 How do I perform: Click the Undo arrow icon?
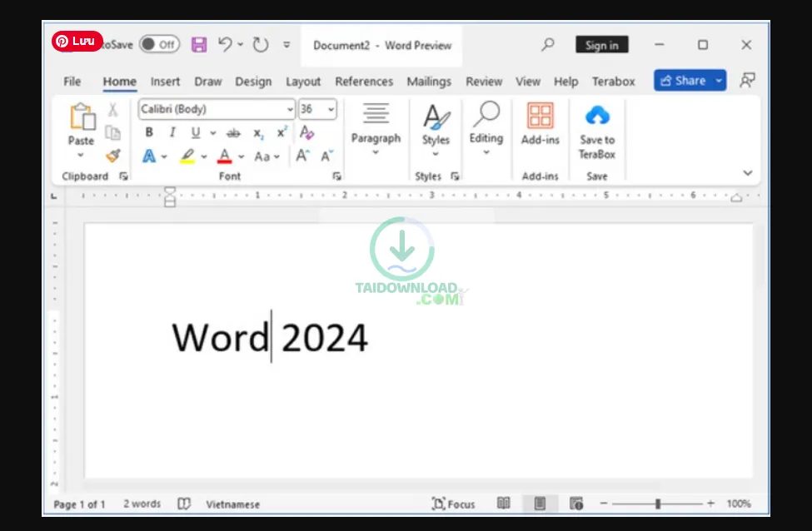click(x=225, y=45)
